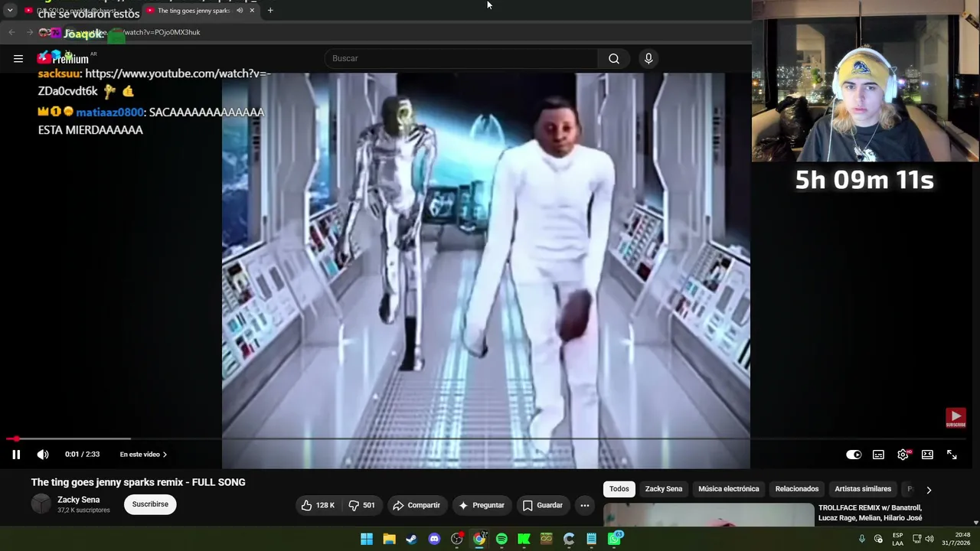The width and height of the screenshot is (980, 551).
Task: Mute the video with the player volume icon
Action: (x=43, y=455)
